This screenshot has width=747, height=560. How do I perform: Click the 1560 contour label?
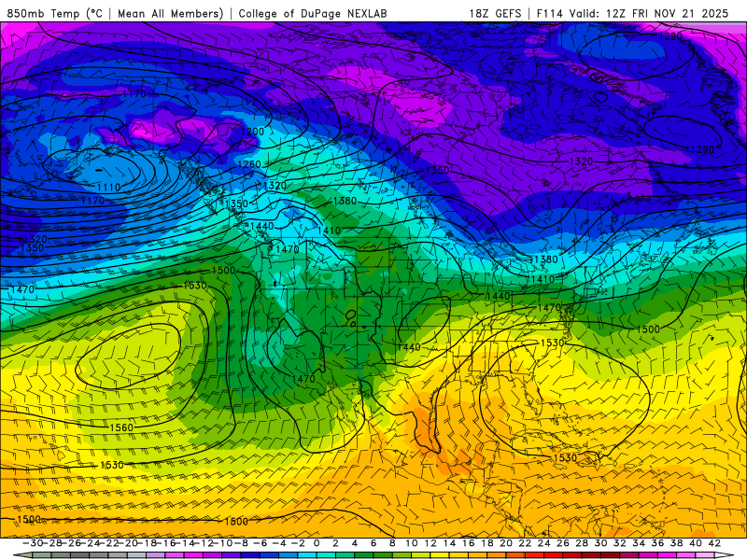point(121,427)
